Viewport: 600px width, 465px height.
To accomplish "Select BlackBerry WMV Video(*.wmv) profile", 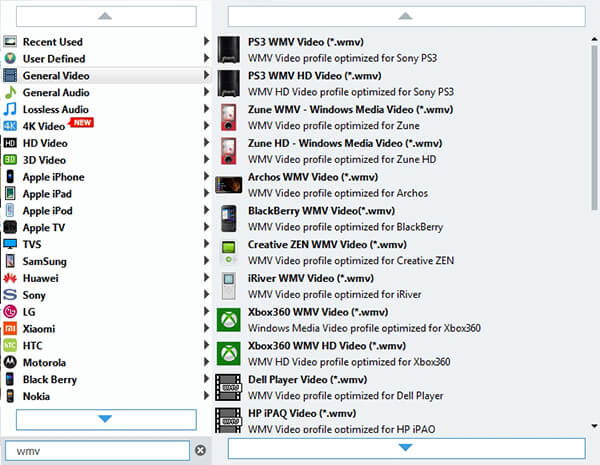I will point(402,219).
